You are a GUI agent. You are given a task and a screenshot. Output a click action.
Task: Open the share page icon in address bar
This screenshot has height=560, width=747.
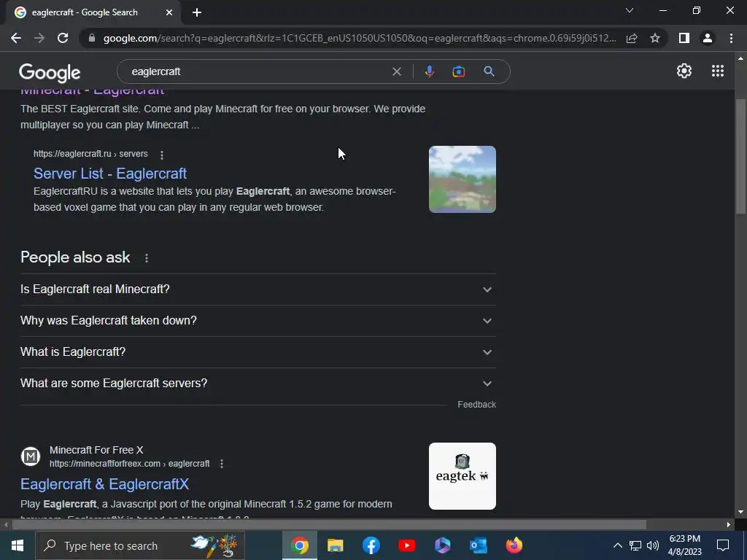click(x=632, y=38)
